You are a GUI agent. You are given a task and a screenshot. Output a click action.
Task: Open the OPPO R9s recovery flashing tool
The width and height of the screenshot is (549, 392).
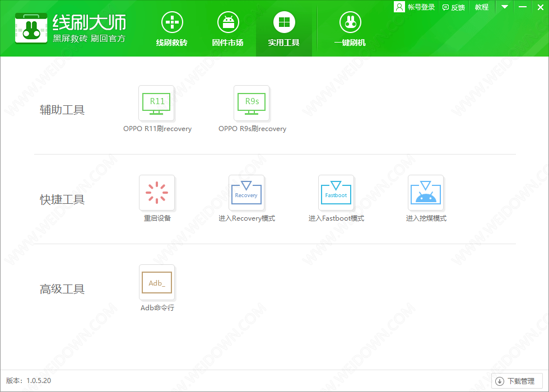click(x=252, y=104)
